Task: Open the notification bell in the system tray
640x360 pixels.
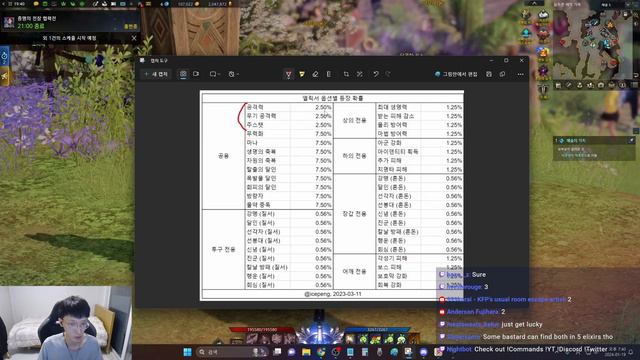Action: click(x=631, y=352)
